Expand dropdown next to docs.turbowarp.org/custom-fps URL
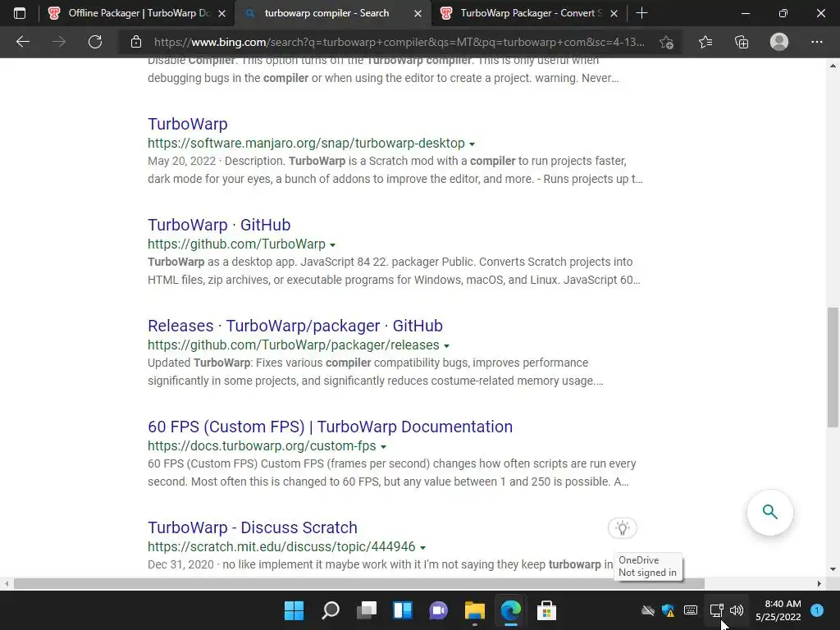 point(384,447)
